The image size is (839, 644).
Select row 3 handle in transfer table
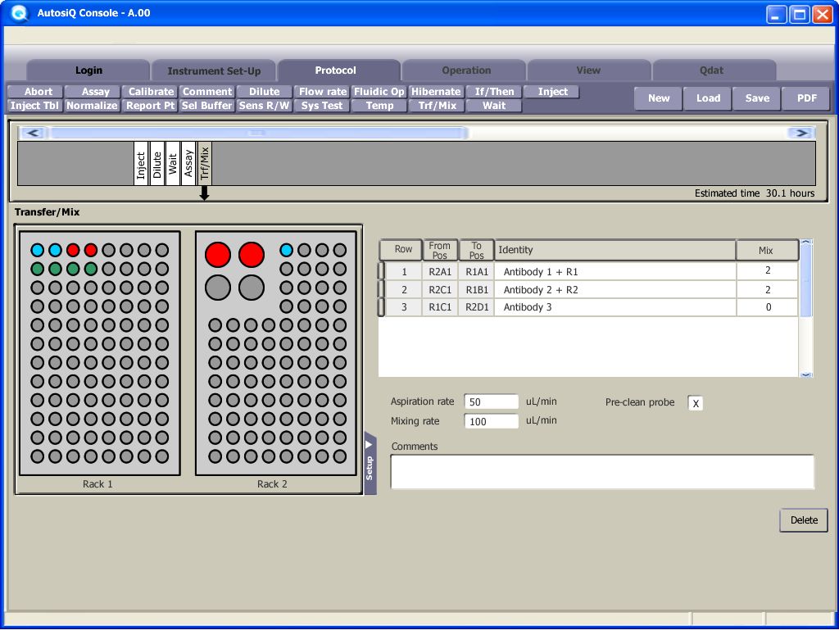(x=381, y=307)
